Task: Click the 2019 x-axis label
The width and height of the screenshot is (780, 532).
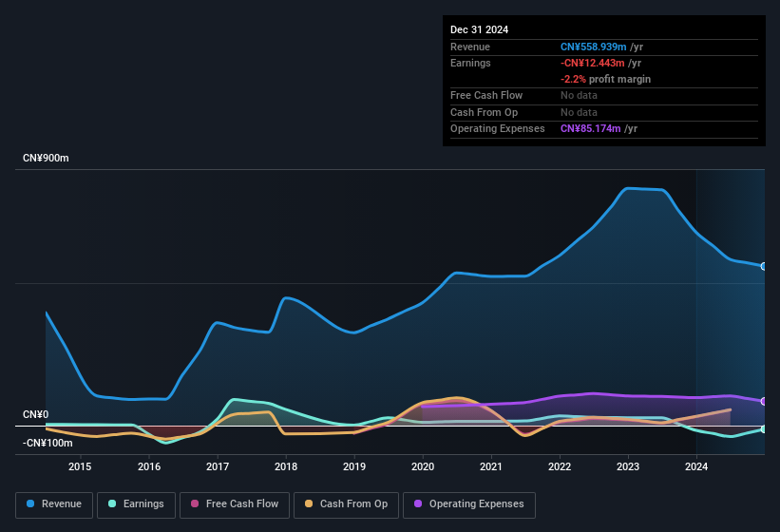Action: (354, 466)
